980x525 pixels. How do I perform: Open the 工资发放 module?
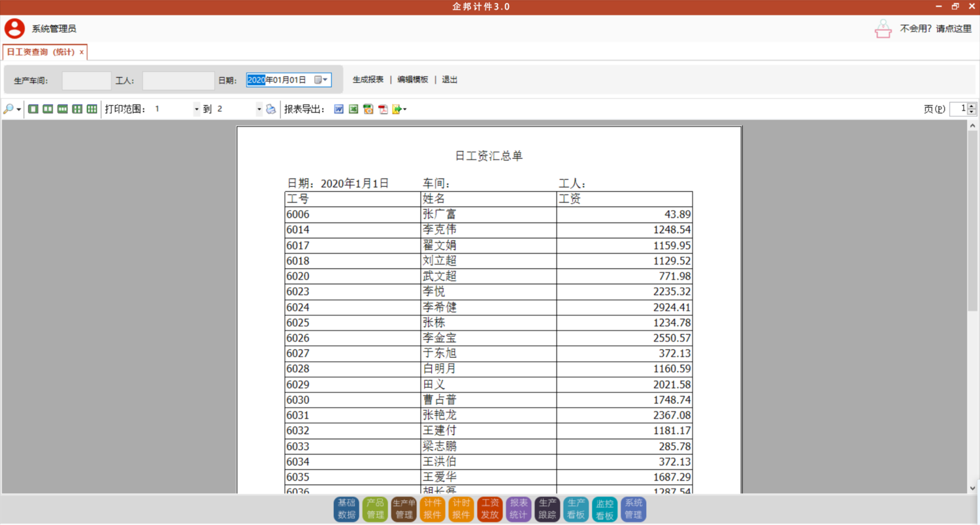(490, 509)
